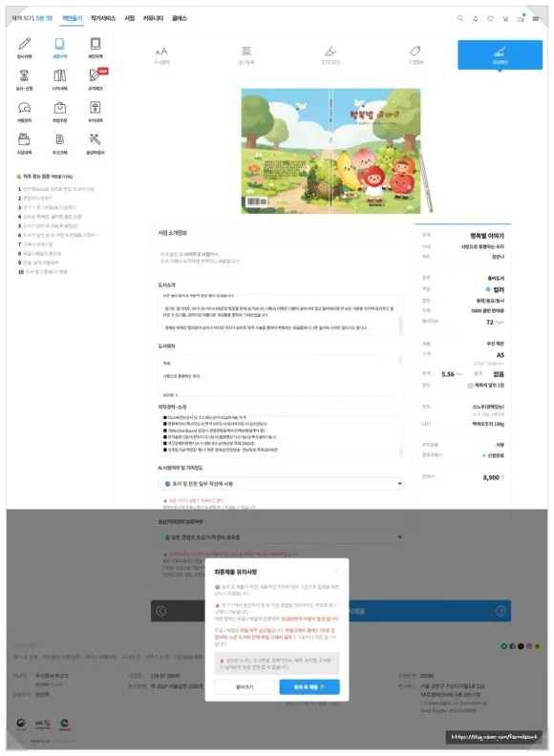The height and width of the screenshot is (756, 554).
Task: Go to the AA book format step
Action: (161, 55)
